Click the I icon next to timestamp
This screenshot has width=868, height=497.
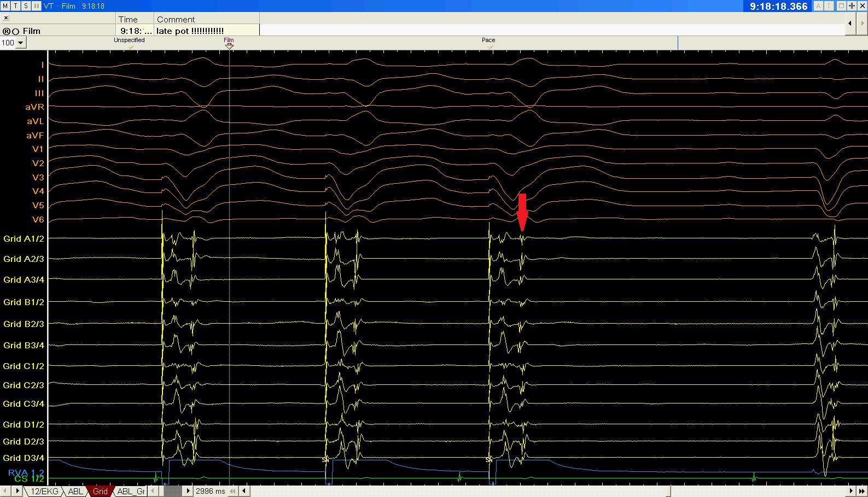[x=830, y=6]
